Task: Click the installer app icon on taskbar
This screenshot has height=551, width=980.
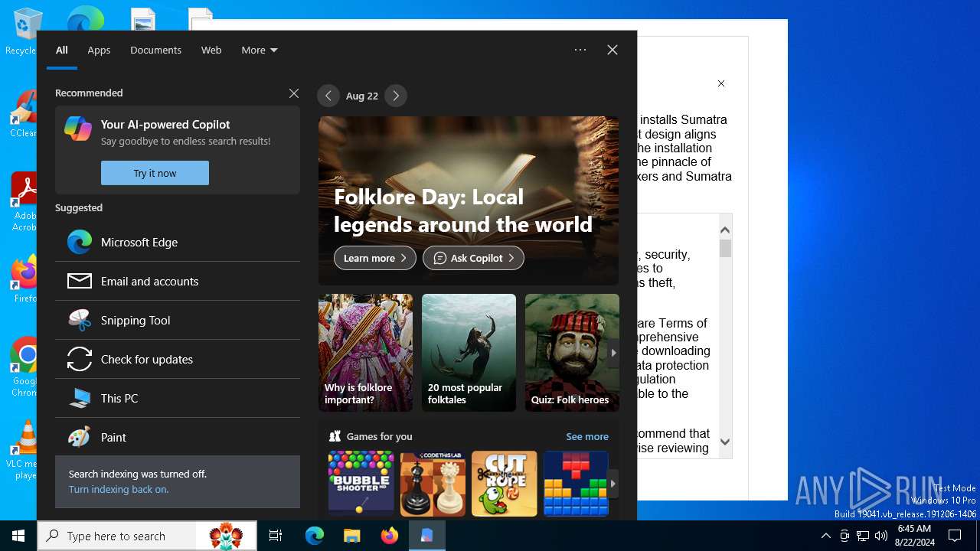Action: coord(427,536)
